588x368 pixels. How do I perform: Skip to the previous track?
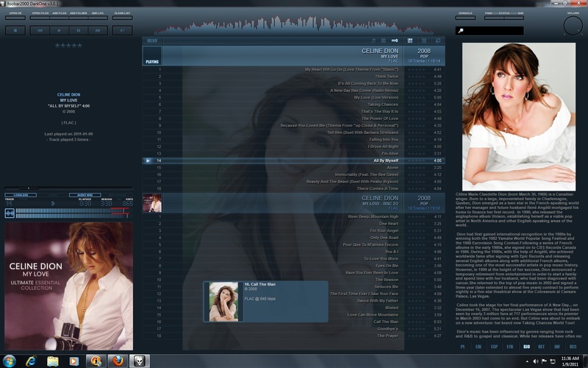(40, 30)
